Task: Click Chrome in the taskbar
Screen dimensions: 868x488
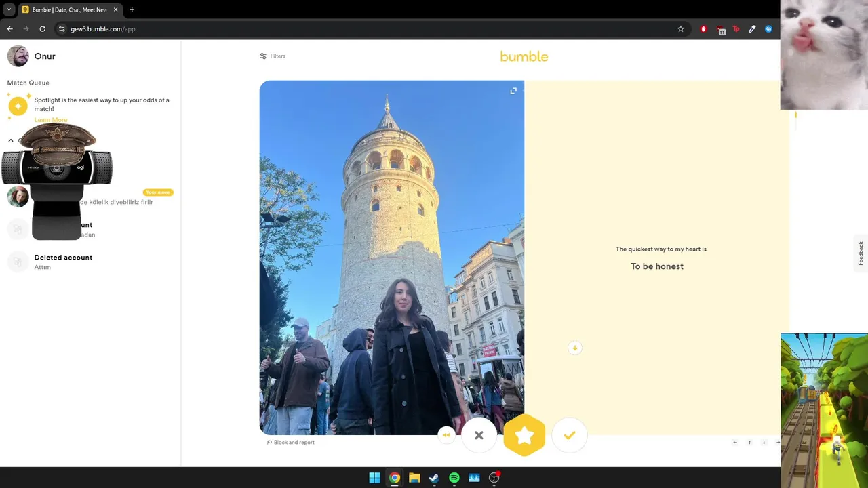Action: coord(394,478)
